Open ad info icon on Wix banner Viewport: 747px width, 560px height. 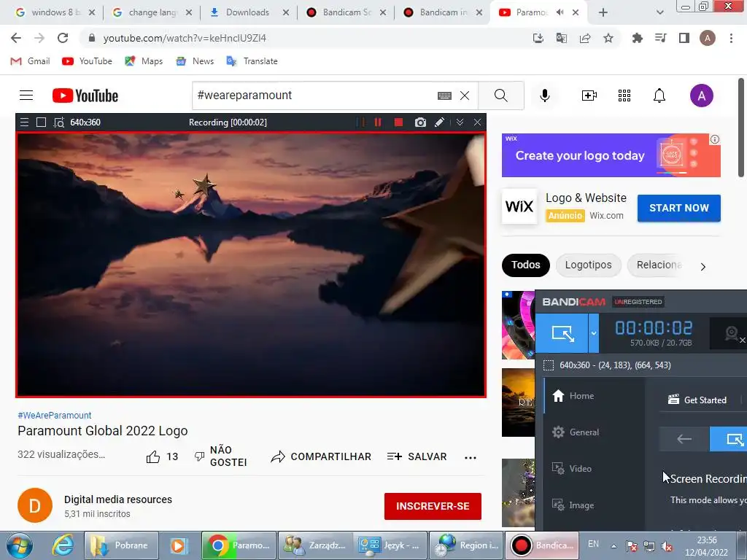715,139
